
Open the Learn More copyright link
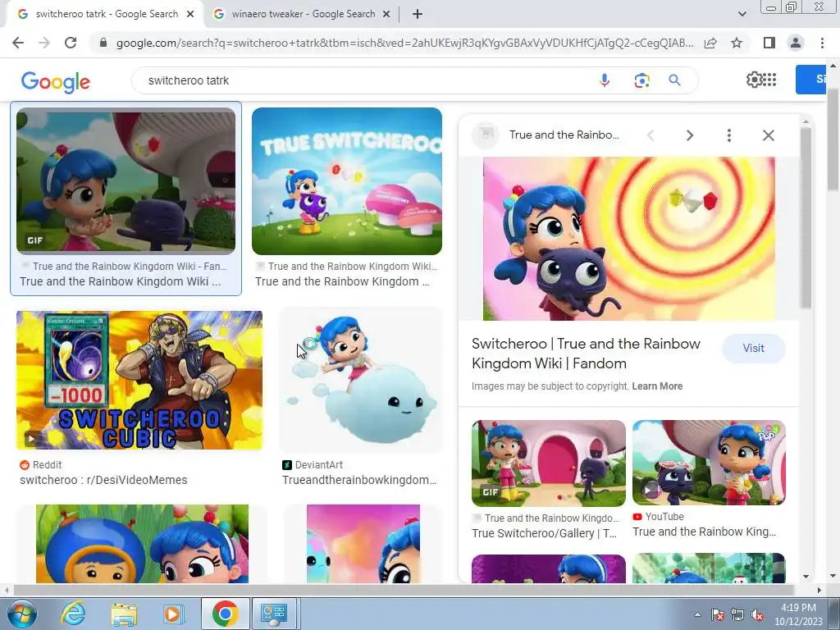657,386
